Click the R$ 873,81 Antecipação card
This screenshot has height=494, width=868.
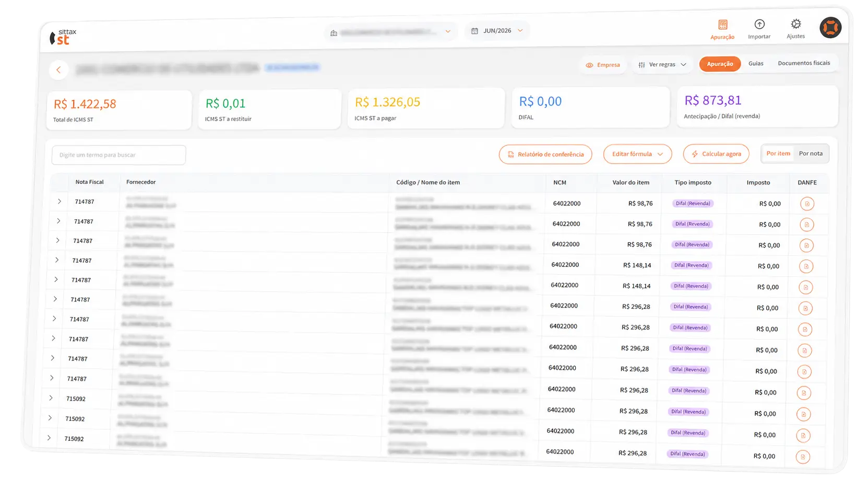(757, 107)
